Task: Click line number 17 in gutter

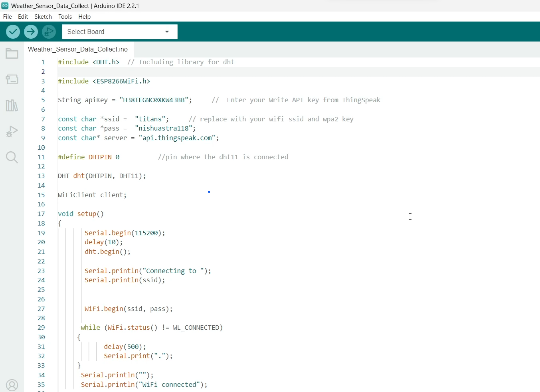Action: 41,214
